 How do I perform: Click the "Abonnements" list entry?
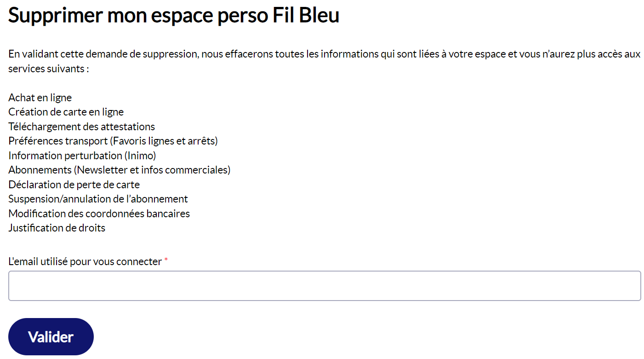[40, 170]
